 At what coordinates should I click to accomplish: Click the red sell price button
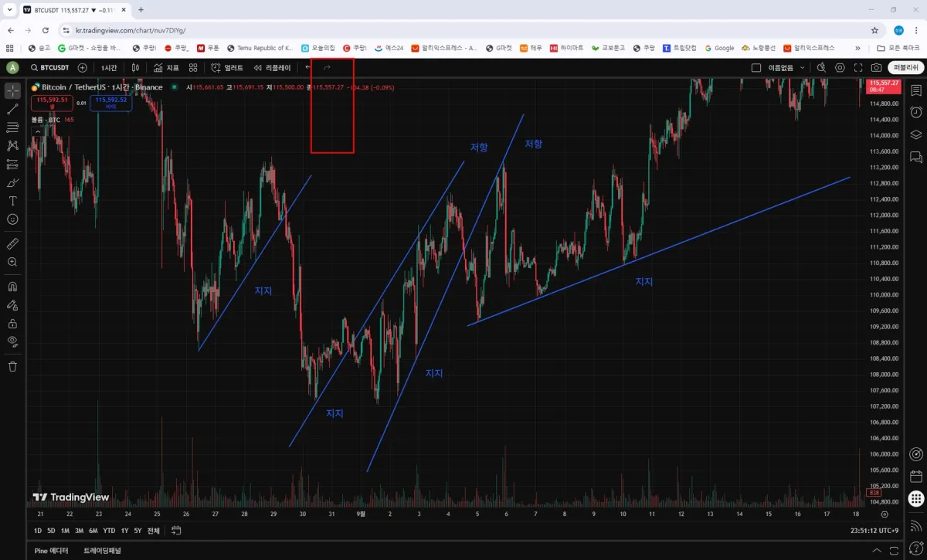tap(53, 102)
